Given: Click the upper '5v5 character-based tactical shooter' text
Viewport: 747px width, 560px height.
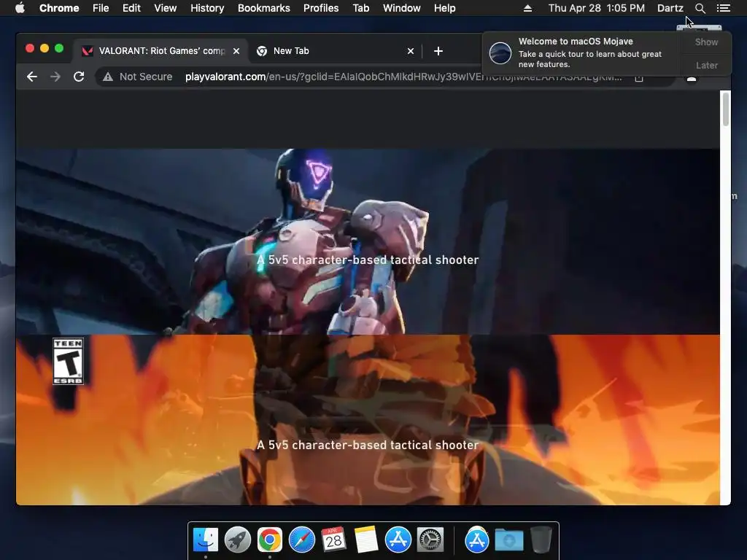Looking at the screenshot, I should (x=368, y=260).
